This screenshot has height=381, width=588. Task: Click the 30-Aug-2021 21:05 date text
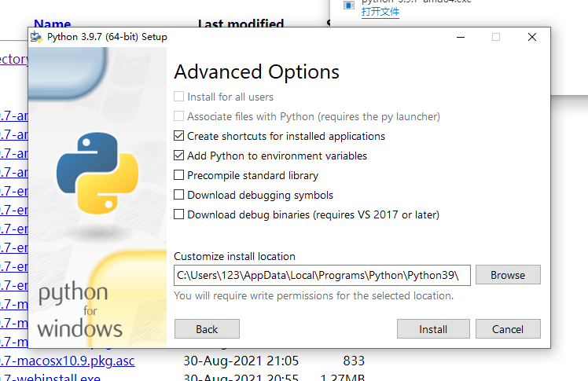[x=241, y=361]
